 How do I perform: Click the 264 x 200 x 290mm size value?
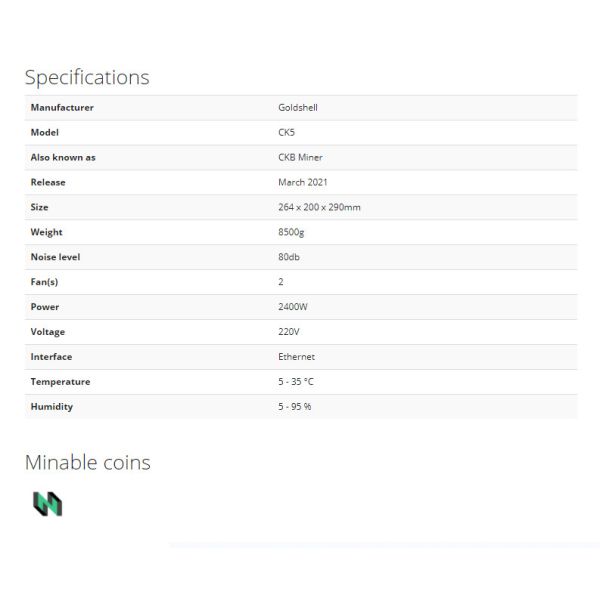319,207
